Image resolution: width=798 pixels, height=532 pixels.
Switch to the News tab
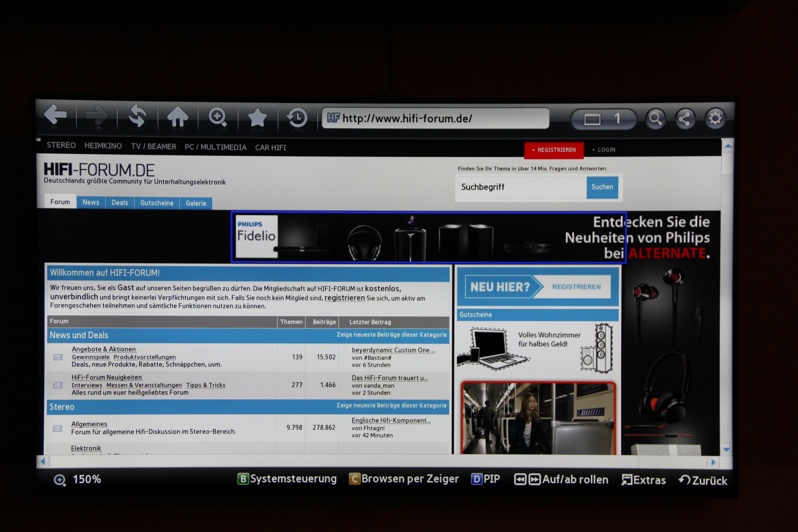[x=91, y=202]
